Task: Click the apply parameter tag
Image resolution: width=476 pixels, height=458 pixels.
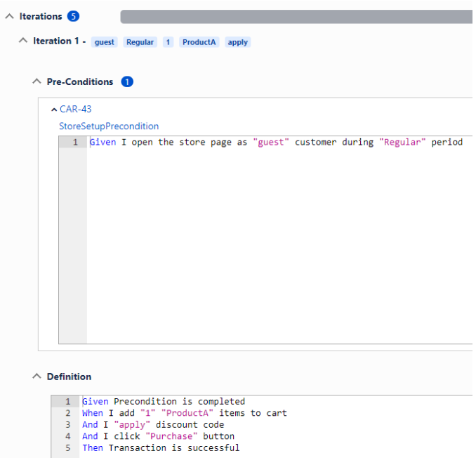Action: click(238, 42)
